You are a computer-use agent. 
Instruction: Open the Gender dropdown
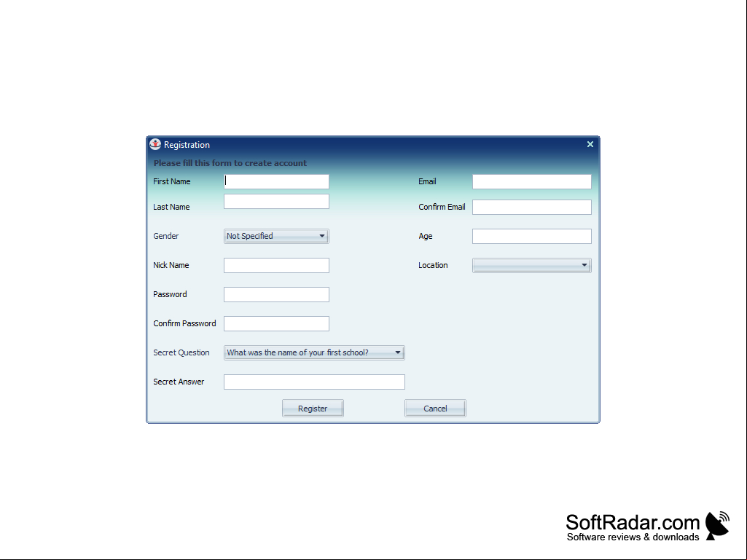[x=276, y=236]
